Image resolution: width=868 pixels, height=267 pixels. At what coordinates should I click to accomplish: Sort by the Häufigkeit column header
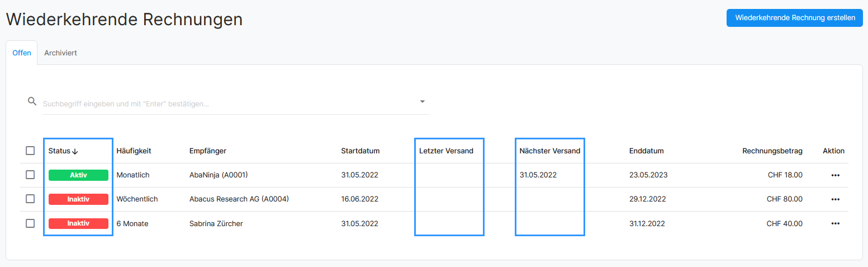point(134,151)
